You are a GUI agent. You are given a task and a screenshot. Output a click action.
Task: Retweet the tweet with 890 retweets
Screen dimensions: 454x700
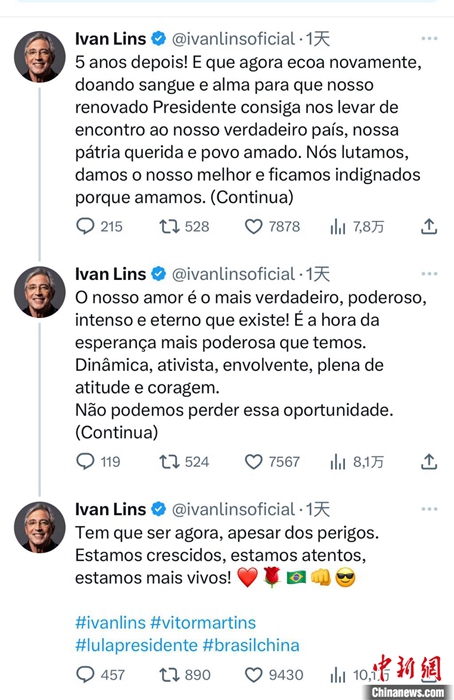(x=169, y=675)
